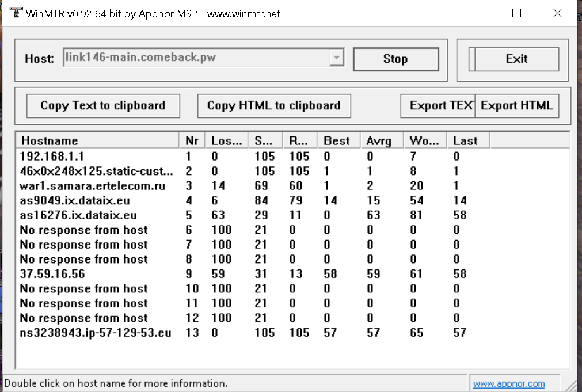Click the Export HTML button
This screenshot has height=392, width=582.
pos(516,106)
